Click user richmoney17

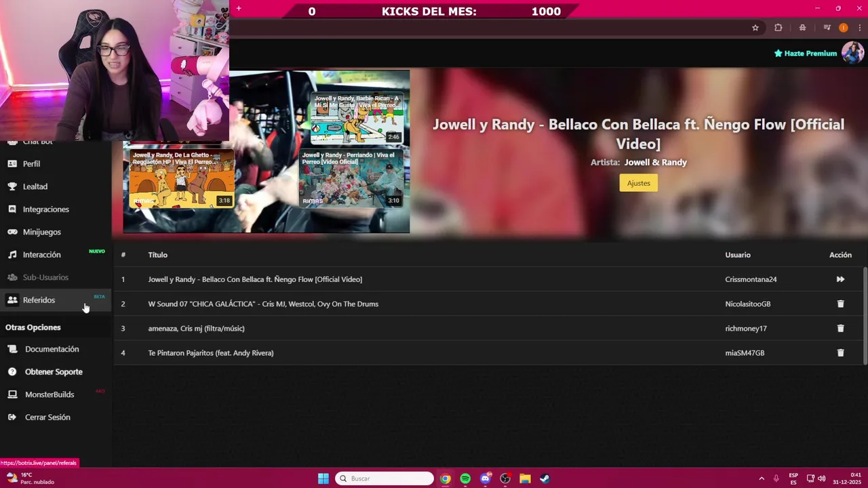[x=746, y=328]
